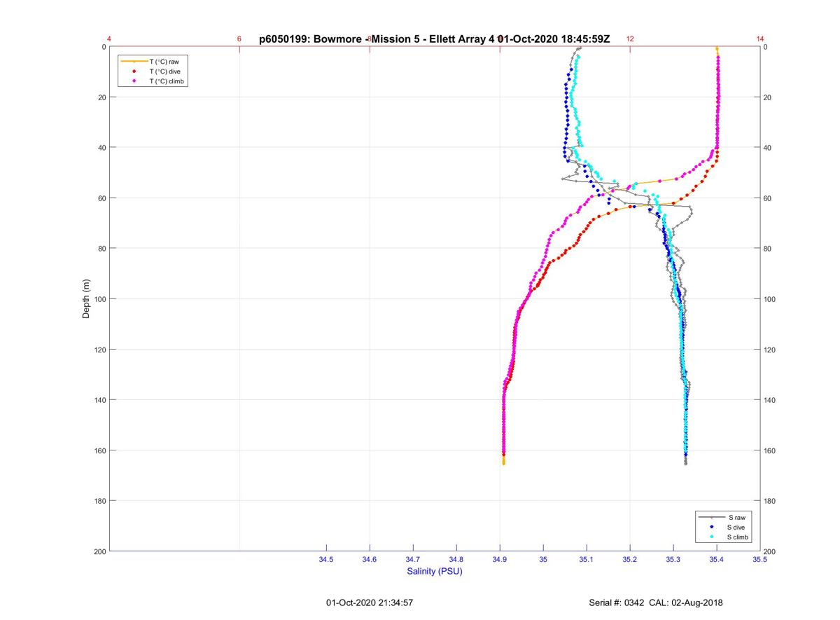840x620 pixels.
Task: Click the timestamp 01-Oct-2020 21:34:57
Action: pos(370,602)
